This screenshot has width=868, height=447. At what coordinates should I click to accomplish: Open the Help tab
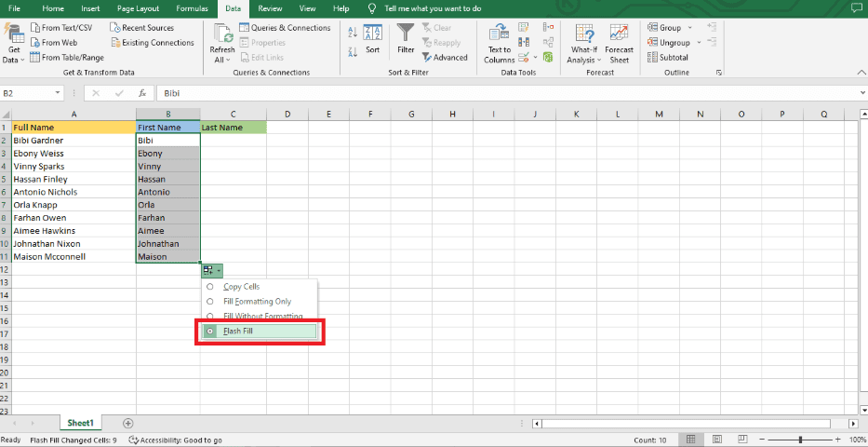(341, 9)
